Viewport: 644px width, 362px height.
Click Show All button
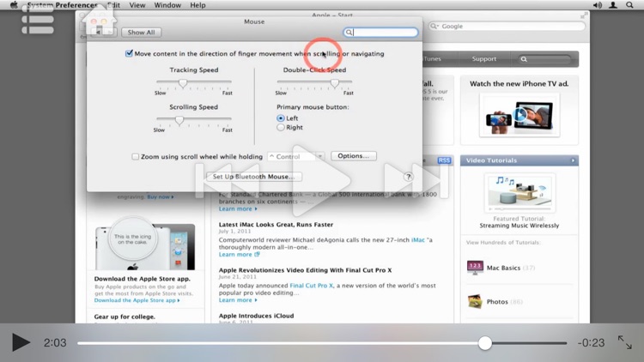pyautogui.click(x=142, y=33)
